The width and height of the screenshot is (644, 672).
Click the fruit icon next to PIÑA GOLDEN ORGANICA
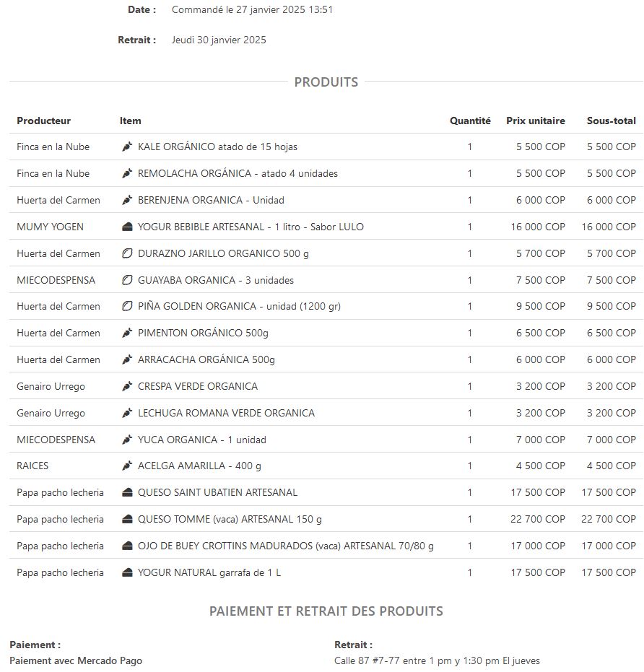point(127,306)
